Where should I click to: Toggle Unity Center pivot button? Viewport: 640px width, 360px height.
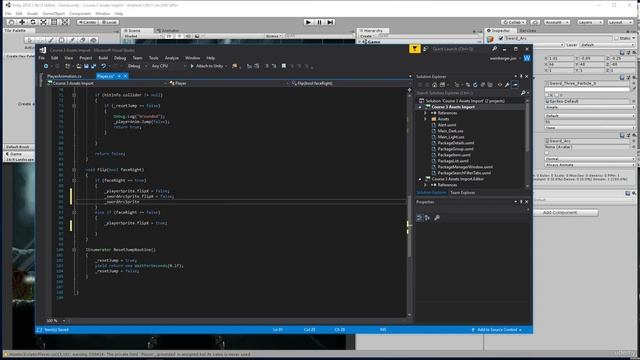88,22
